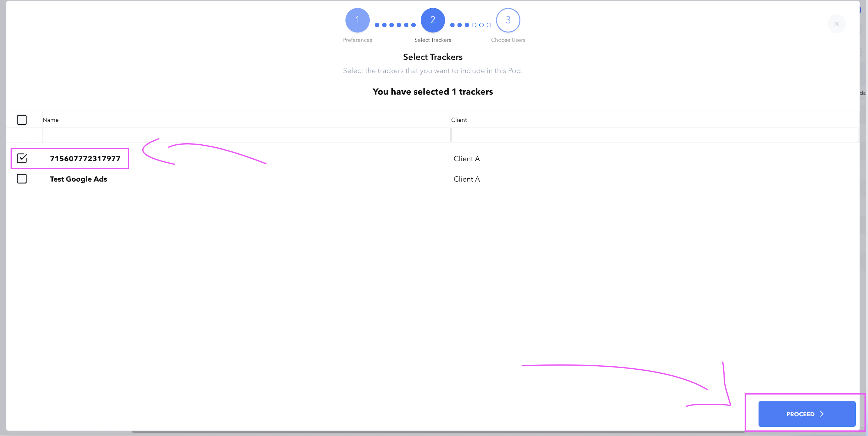
Task: Check the Test Google Ads checkbox
Action: coord(22,179)
